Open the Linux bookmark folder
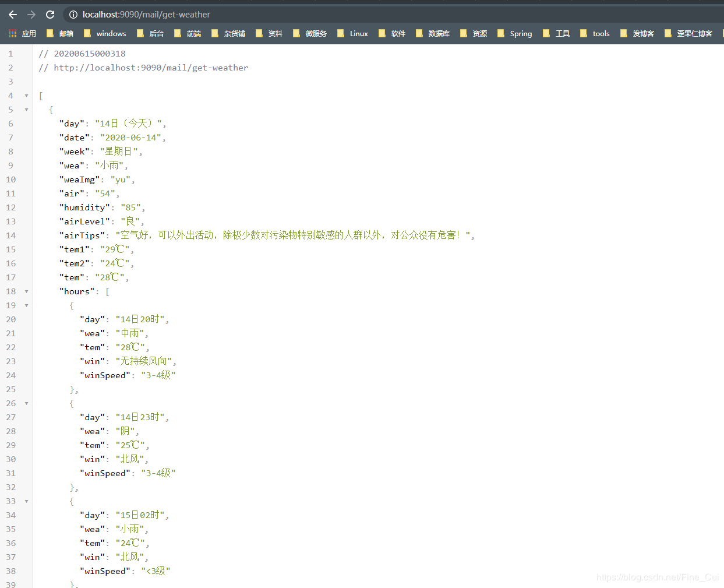 pos(353,34)
